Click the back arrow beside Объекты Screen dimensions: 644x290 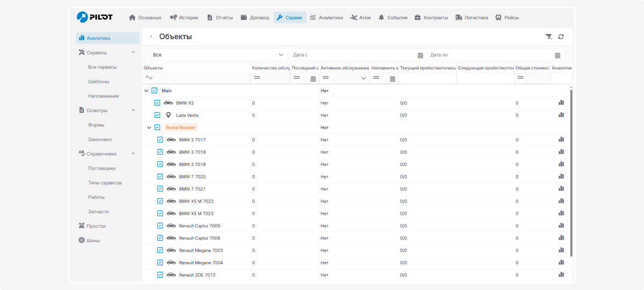151,37
